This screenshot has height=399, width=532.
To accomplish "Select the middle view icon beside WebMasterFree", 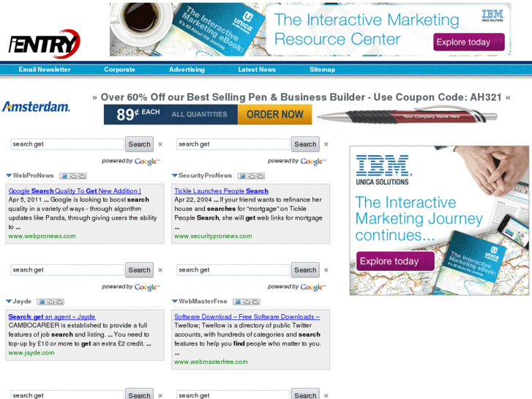I will click(247, 302).
